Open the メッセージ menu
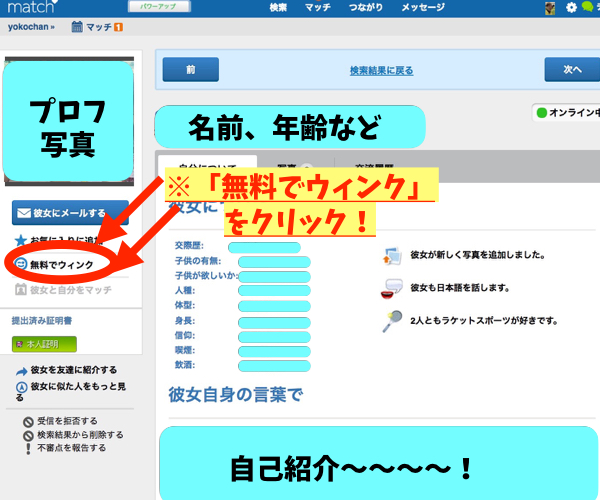The height and width of the screenshot is (500, 600). [423, 7]
